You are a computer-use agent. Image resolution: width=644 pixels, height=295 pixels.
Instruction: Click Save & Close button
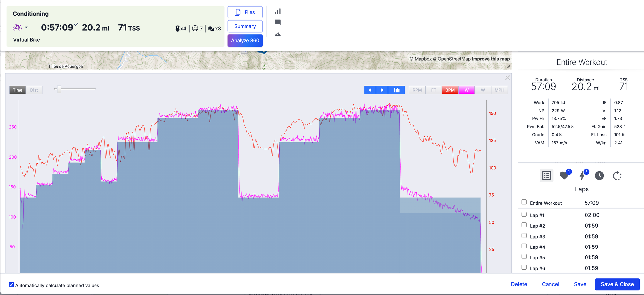(617, 284)
